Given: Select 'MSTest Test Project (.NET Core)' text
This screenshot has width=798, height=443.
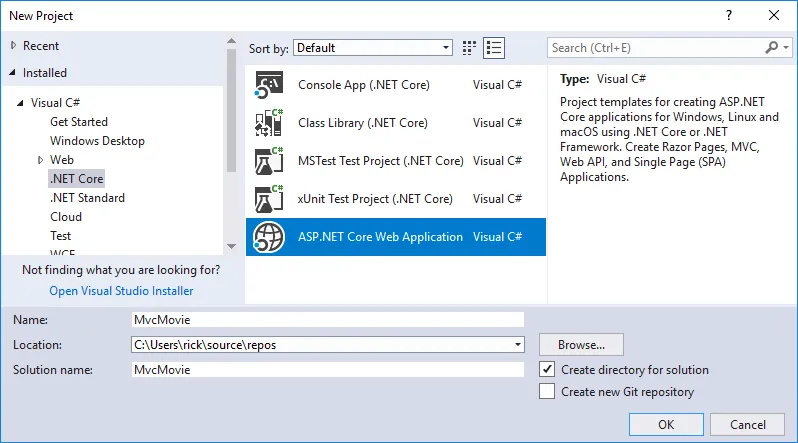Looking at the screenshot, I should 381,161.
